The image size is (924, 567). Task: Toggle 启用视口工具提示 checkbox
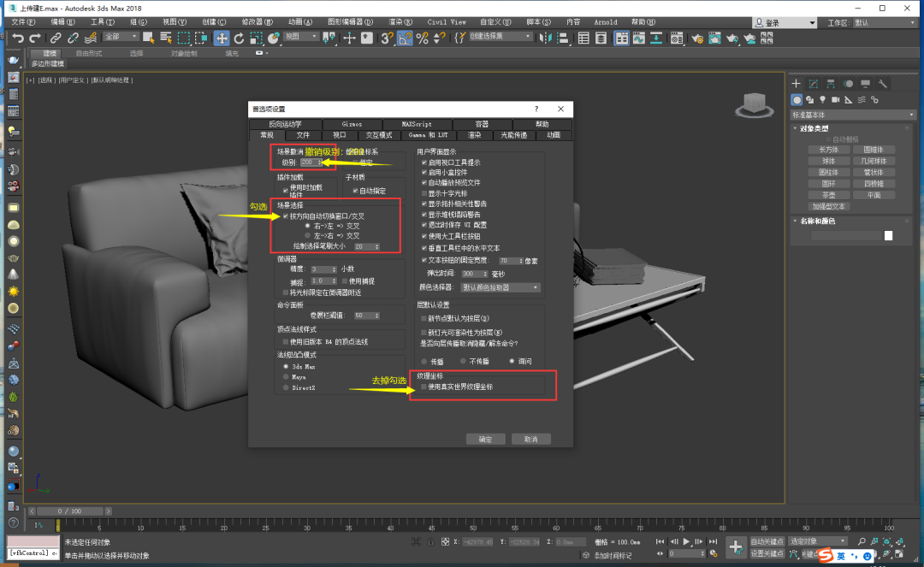(423, 162)
